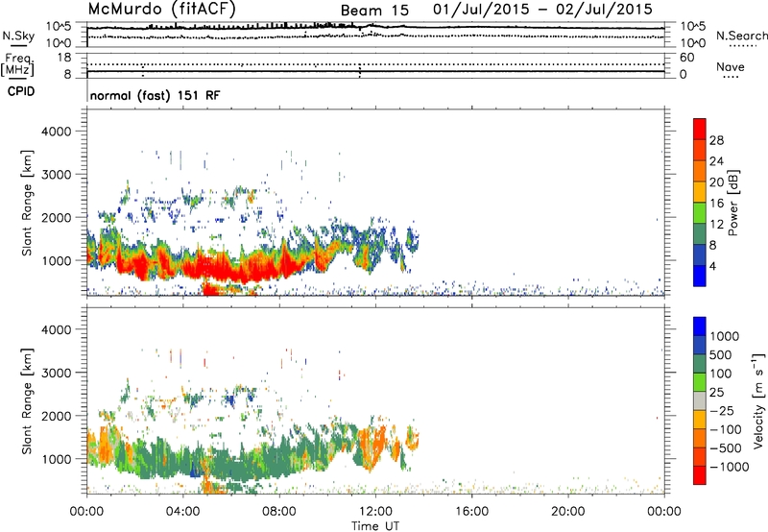Select the red bottom segment of the Velocity colorbar

tap(700, 475)
